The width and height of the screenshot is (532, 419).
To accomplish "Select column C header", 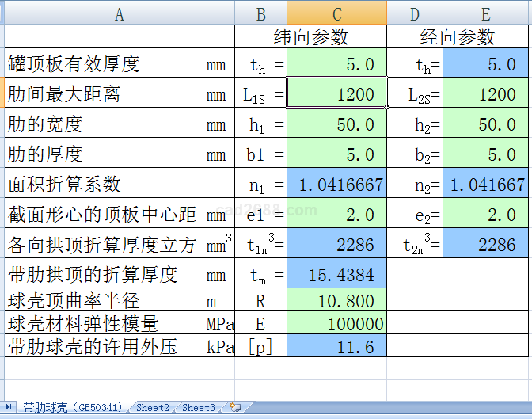I will pyautogui.click(x=336, y=13).
